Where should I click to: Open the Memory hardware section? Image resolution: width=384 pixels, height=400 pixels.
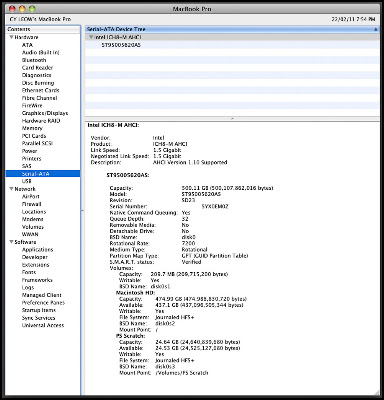[32, 128]
